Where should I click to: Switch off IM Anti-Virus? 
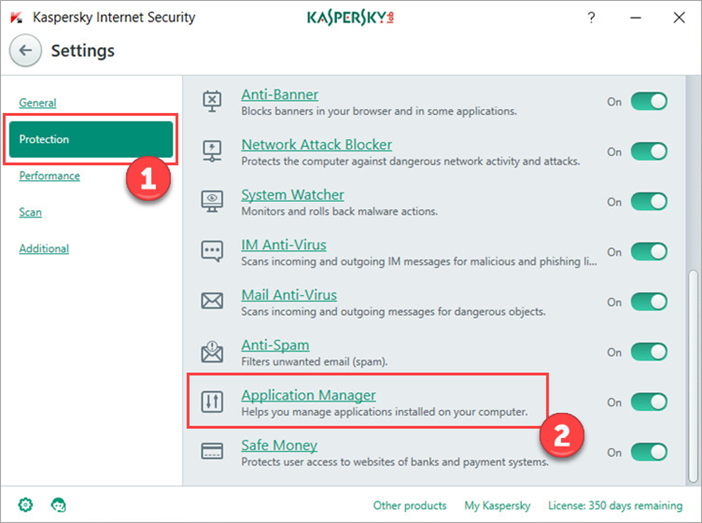point(649,252)
